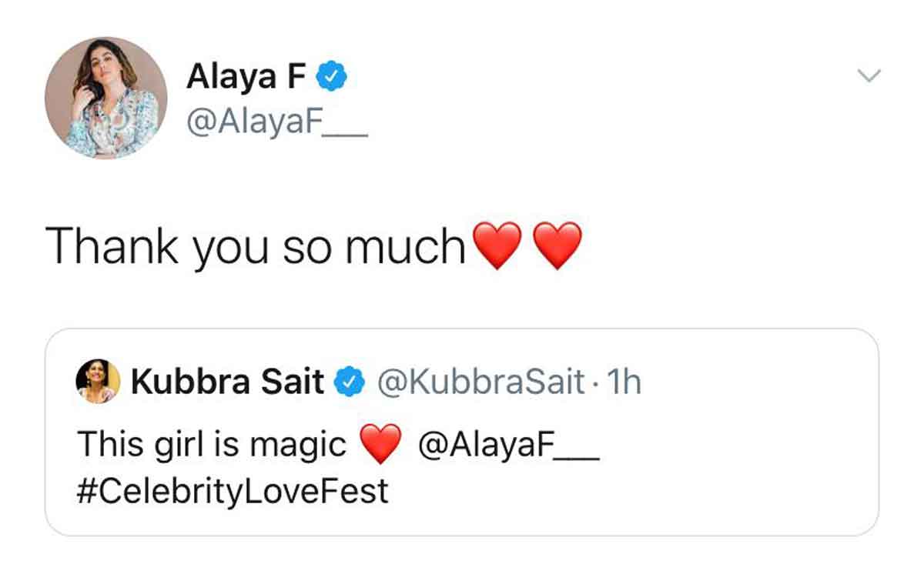
Task: Open the #CelebrityLoveFest hashtag
Action: click(x=233, y=490)
